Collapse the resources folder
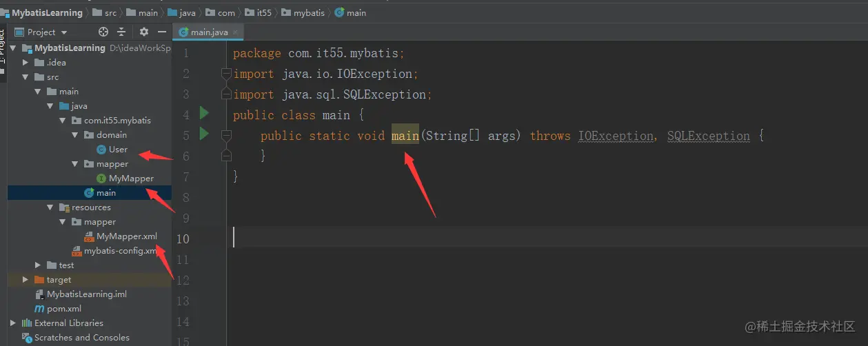 tap(50, 207)
